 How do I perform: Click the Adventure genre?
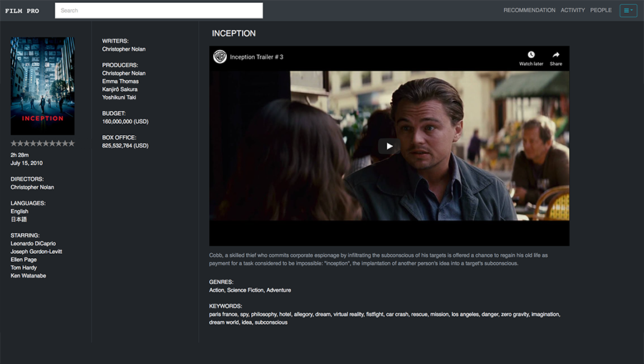[278, 290]
